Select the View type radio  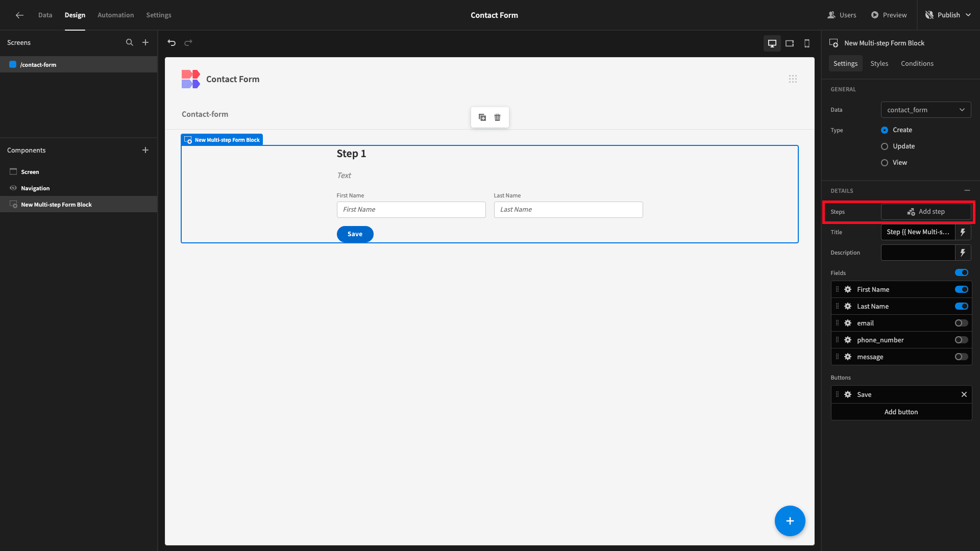pos(885,163)
